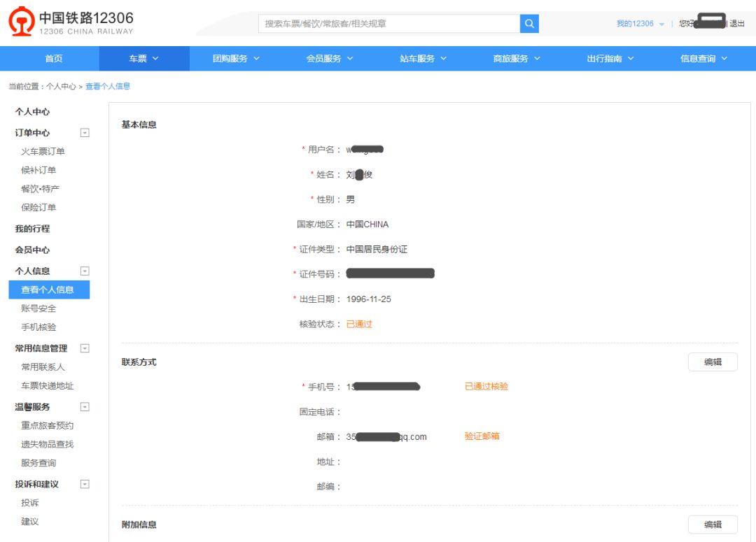Go to the 首页 home tab

click(x=53, y=58)
